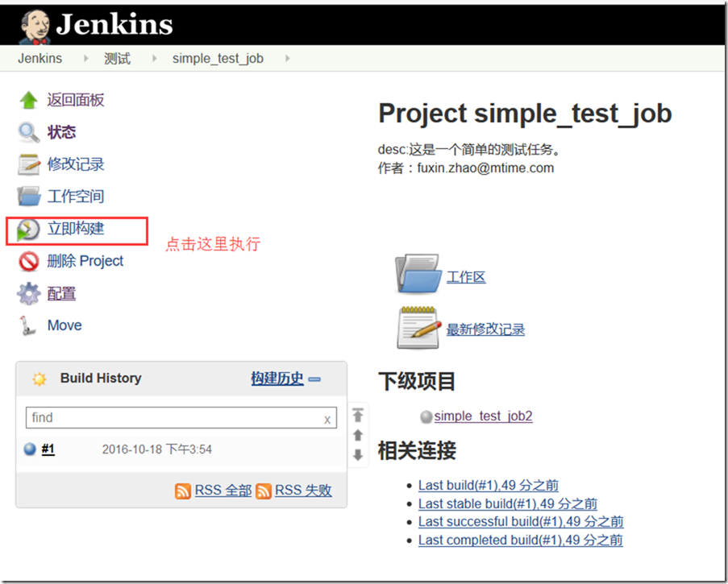Screen dimensions: 728x584
Task: Open 工作空间 in the sidebar
Action: click(x=76, y=197)
